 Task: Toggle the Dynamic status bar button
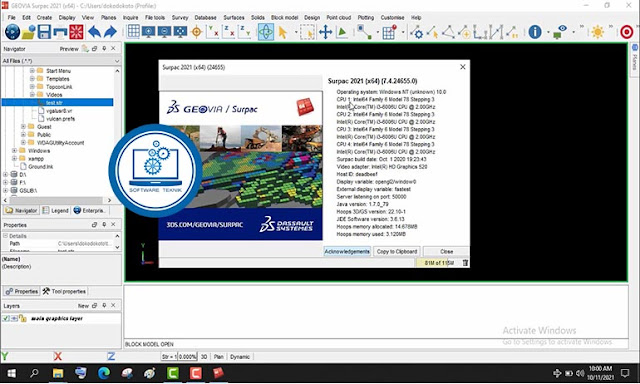(240, 357)
